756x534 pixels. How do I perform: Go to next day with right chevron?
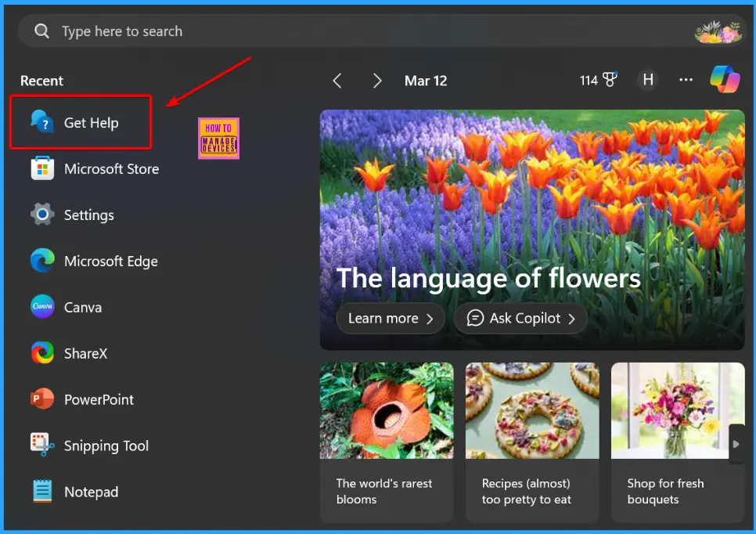pos(377,81)
